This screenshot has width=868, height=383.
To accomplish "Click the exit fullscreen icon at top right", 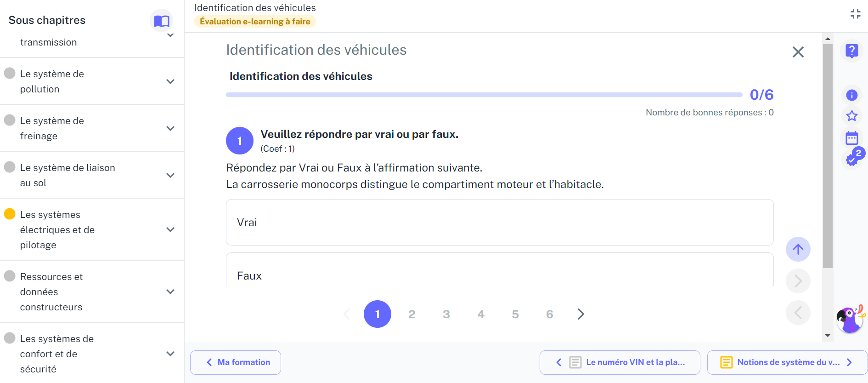I will coord(855,14).
